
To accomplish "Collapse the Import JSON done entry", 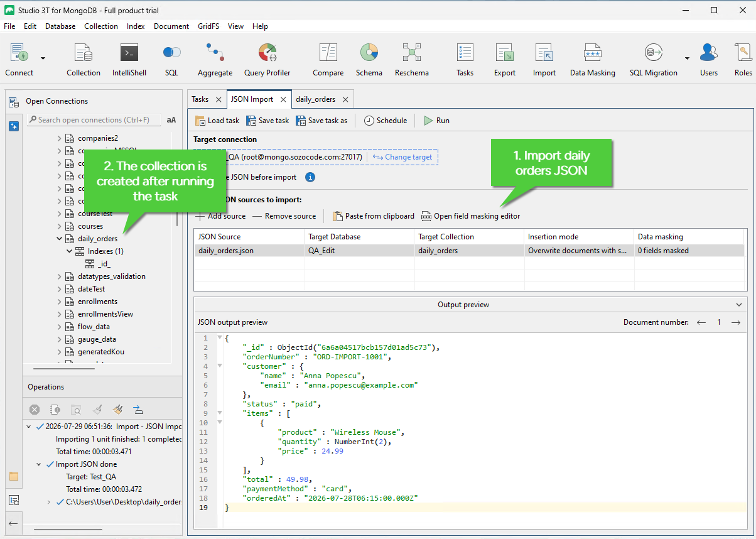I will (x=40, y=464).
